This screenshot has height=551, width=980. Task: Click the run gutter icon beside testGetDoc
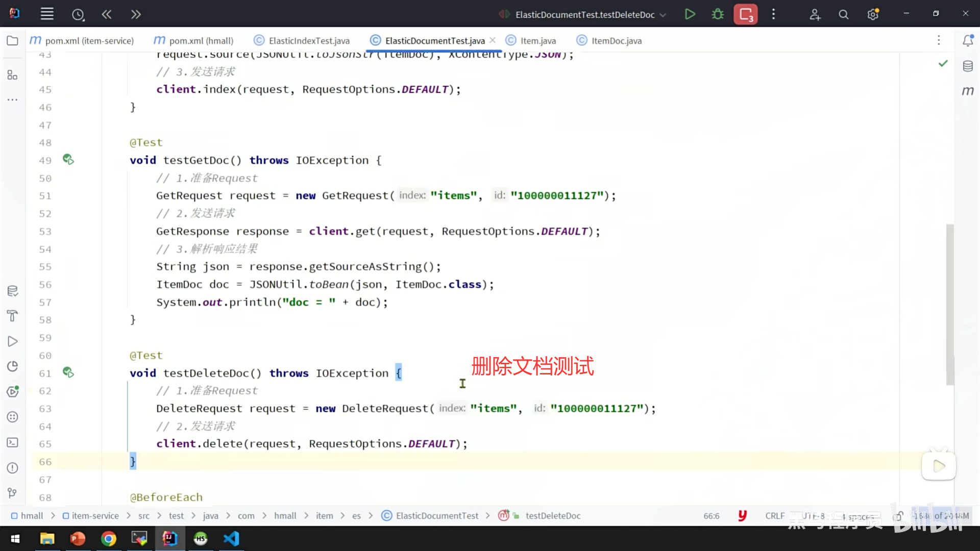68,160
